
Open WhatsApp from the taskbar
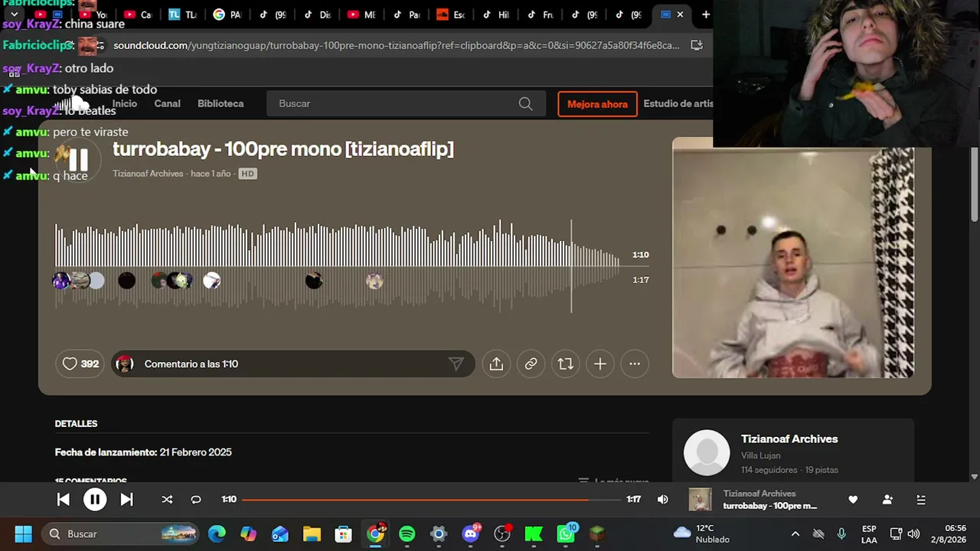pyautogui.click(x=566, y=533)
